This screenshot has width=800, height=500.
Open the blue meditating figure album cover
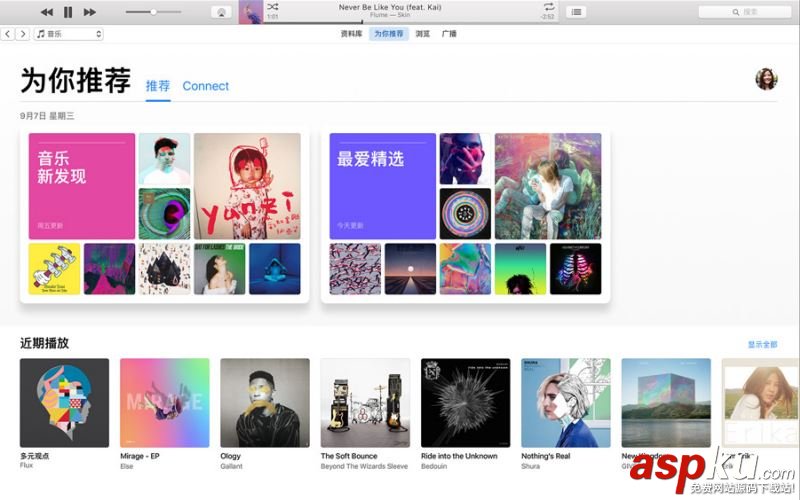(274, 269)
